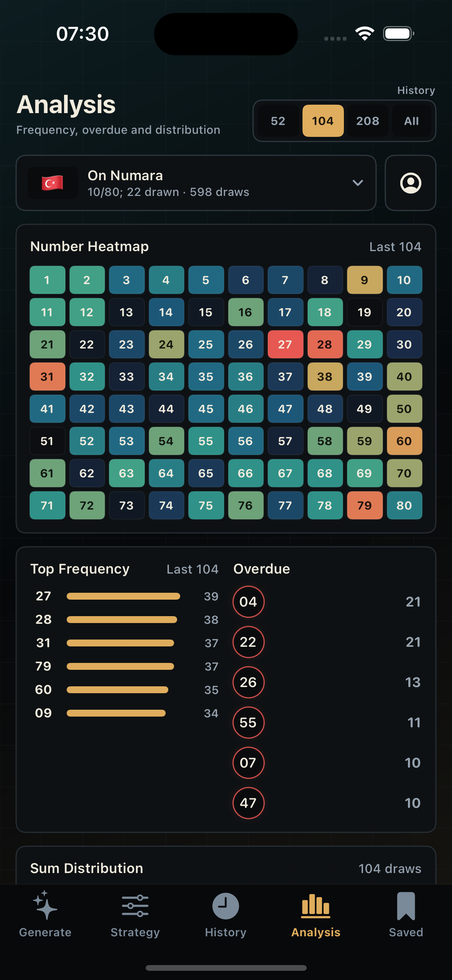Select overdue number 04 circle
Viewport: 452px width, 980px height.
click(x=248, y=602)
